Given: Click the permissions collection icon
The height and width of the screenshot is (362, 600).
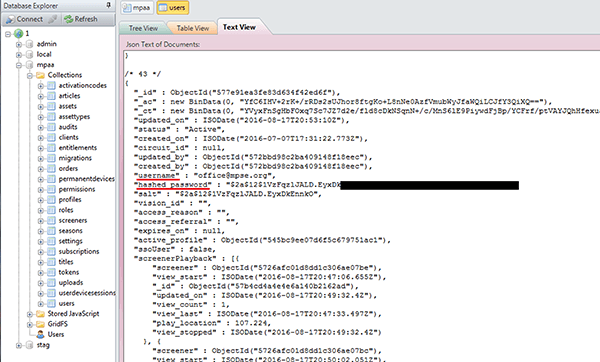Looking at the screenshot, I should [x=51, y=189].
